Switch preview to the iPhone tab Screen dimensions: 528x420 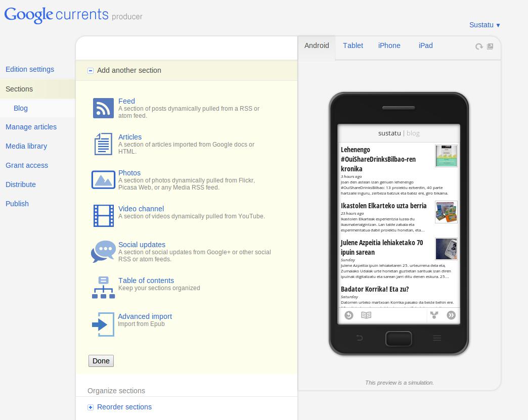click(389, 45)
